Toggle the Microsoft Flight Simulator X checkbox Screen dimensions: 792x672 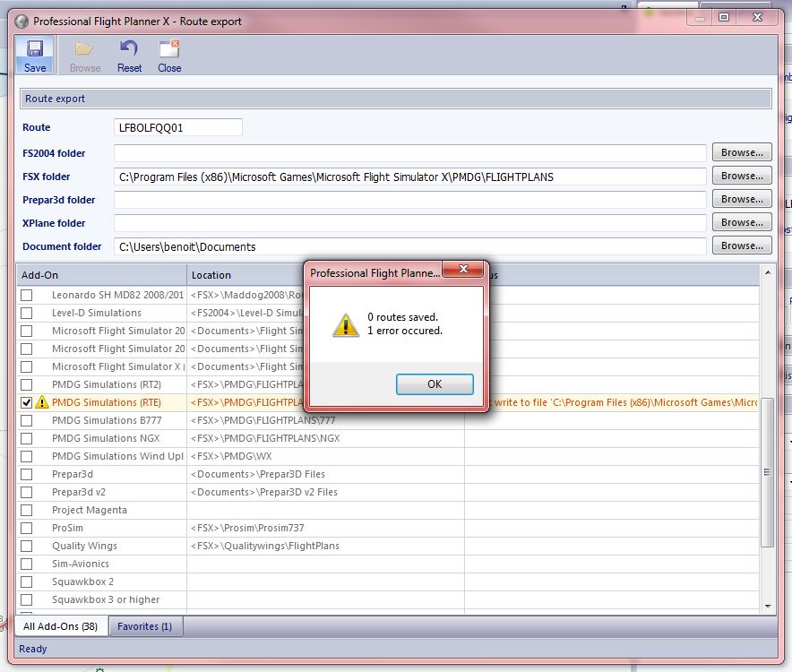(26, 366)
